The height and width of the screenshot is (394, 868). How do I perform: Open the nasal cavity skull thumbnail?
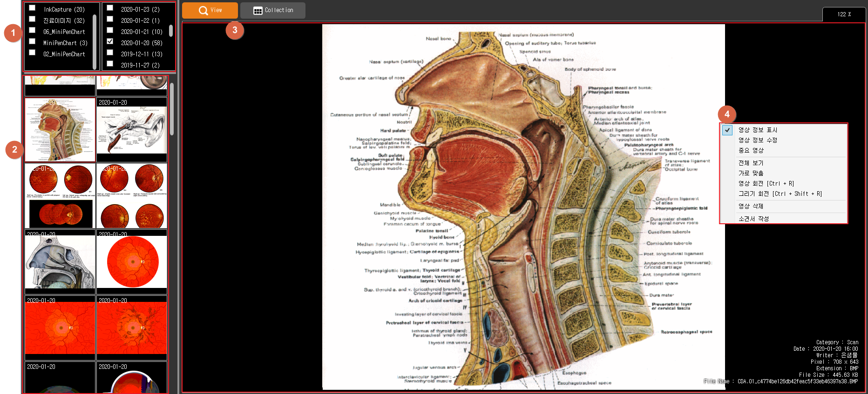point(60,261)
